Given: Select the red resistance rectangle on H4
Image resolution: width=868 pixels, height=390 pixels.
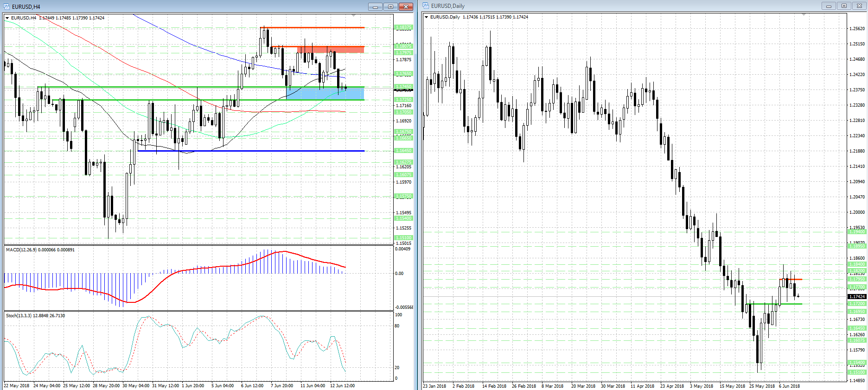Looking at the screenshot, I should point(330,49).
